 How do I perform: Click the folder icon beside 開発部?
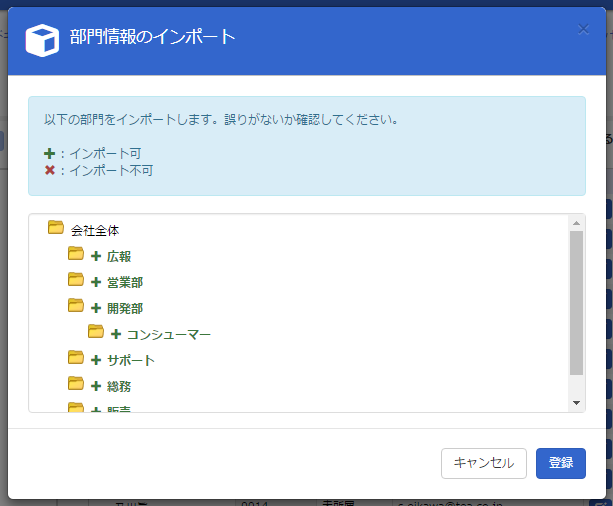point(76,307)
